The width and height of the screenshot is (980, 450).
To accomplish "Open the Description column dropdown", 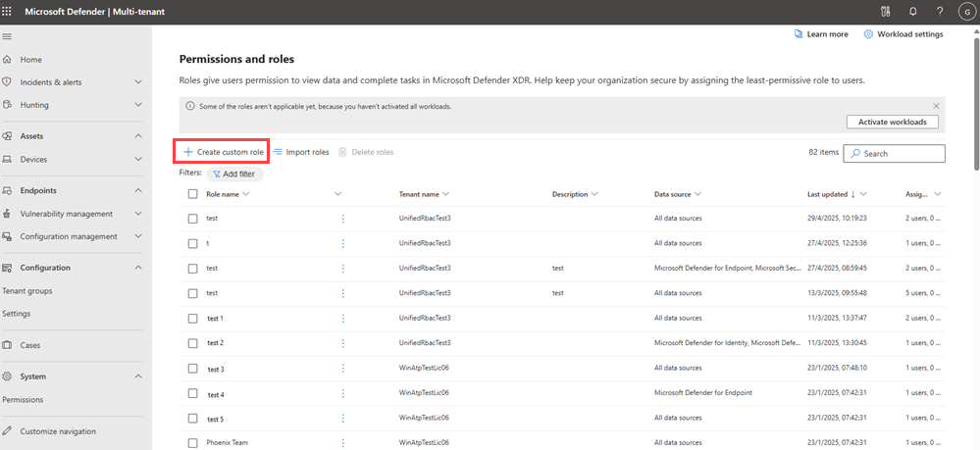I will [594, 194].
